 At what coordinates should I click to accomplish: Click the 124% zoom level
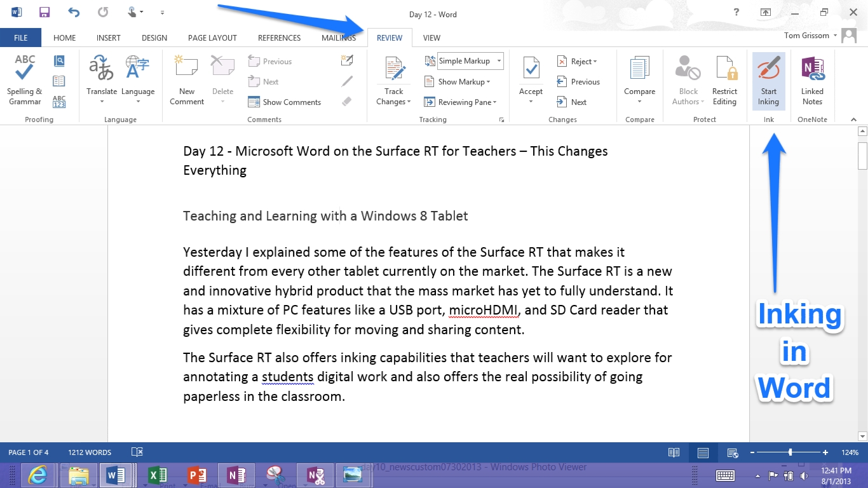tap(850, 452)
